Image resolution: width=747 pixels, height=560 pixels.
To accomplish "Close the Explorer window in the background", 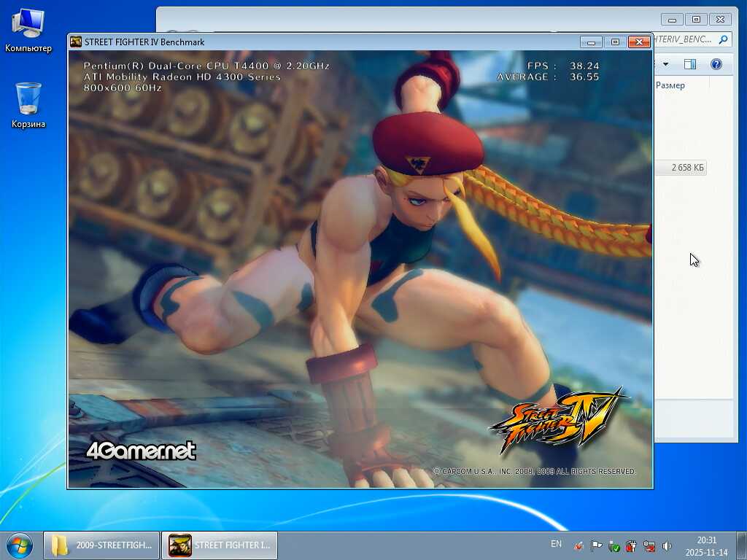I will 720,20.
